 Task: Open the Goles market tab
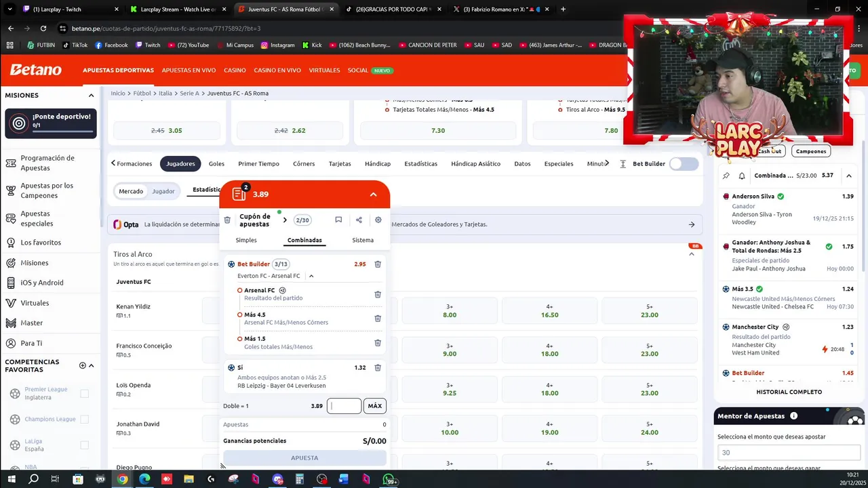[216, 163]
